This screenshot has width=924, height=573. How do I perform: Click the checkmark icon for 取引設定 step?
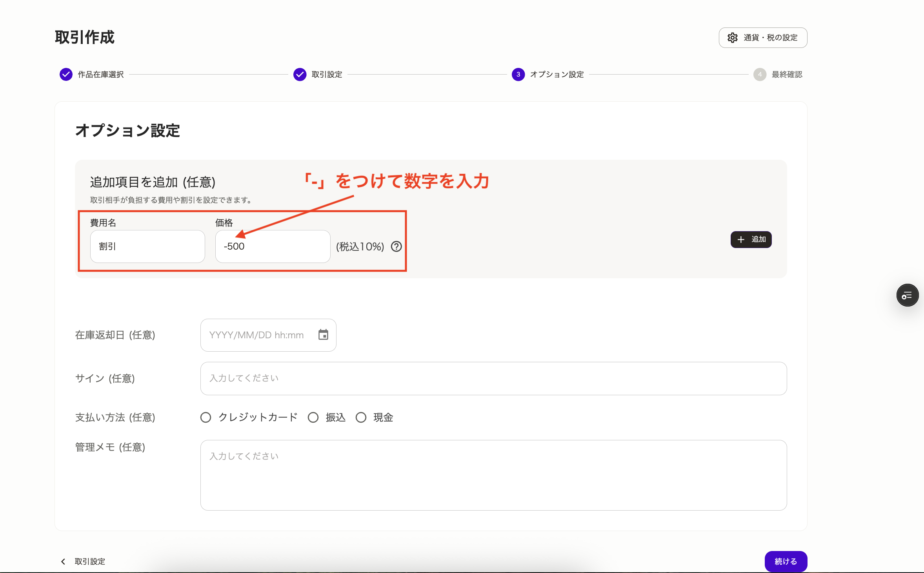(x=300, y=74)
